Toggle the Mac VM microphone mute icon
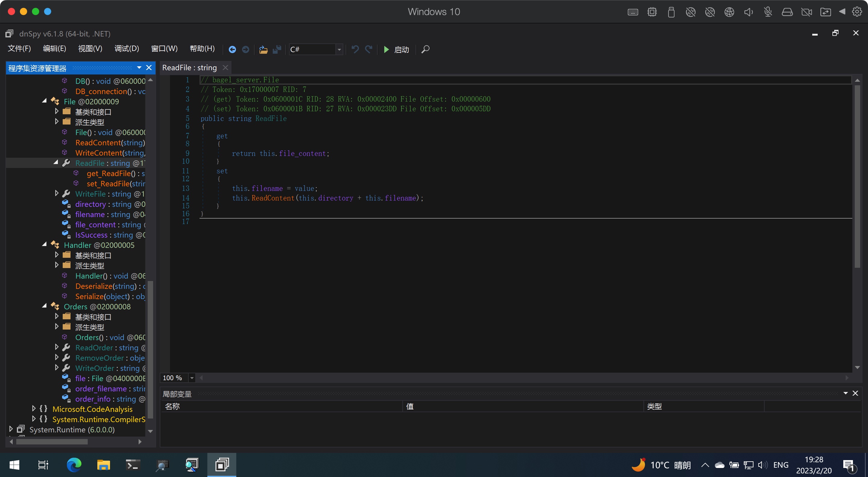Viewport: 868px width, 477px height. [x=768, y=12]
